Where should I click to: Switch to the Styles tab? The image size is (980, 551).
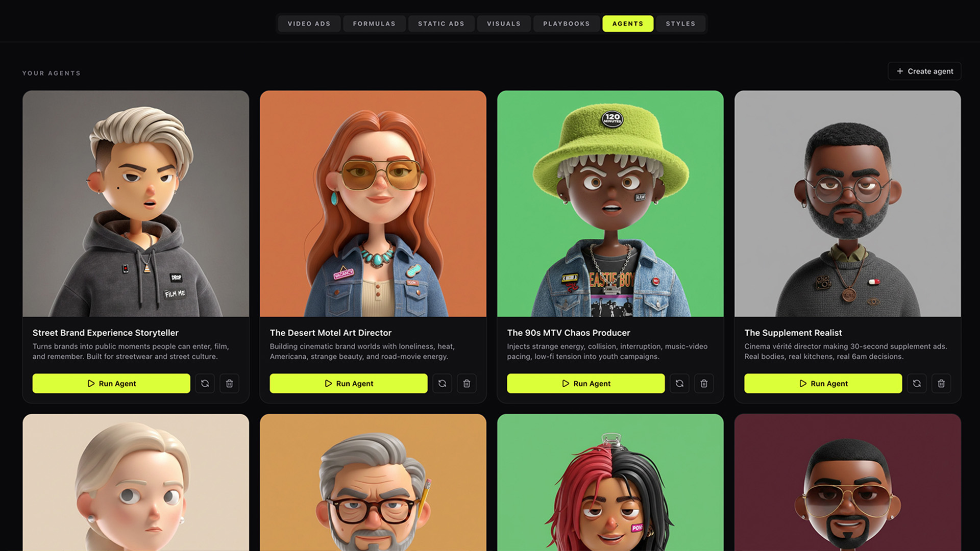tap(680, 23)
